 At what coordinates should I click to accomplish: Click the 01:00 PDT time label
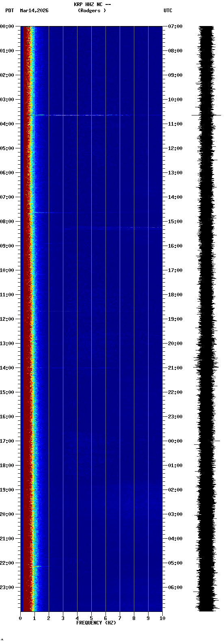pos(7,51)
